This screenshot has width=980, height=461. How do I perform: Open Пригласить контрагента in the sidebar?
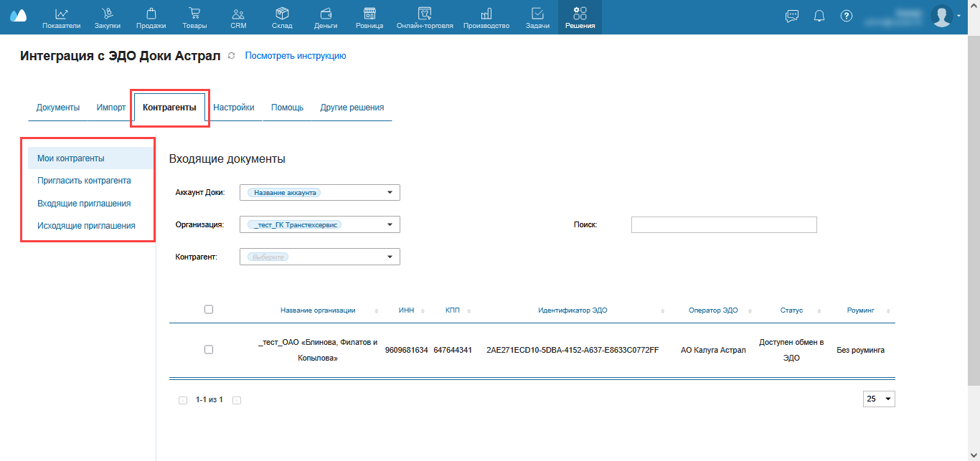tap(84, 181)
